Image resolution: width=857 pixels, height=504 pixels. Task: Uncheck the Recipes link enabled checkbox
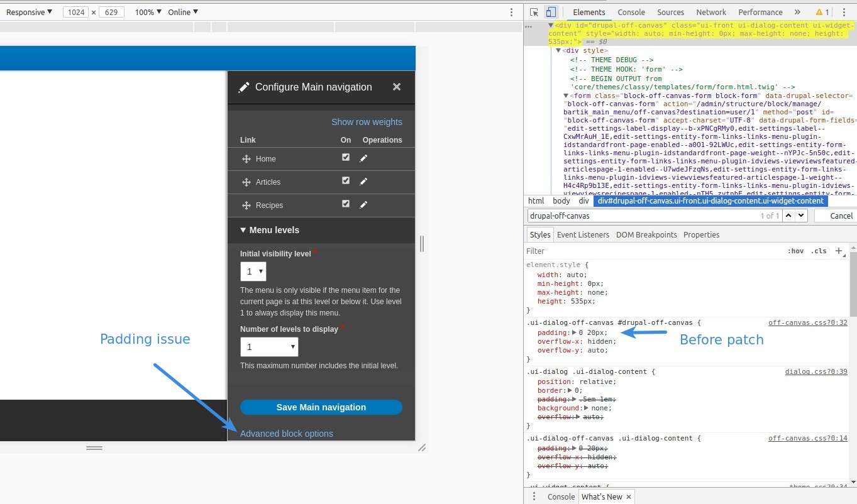click(345, 204)
